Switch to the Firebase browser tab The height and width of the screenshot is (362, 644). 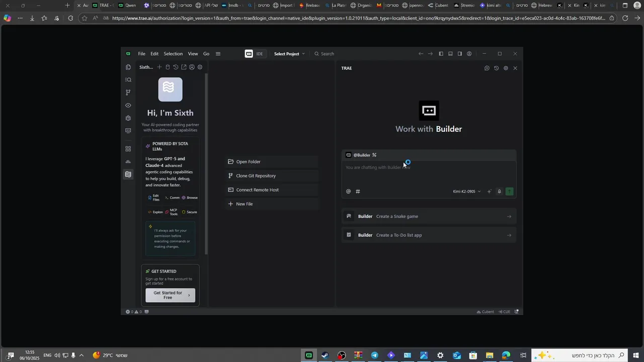(x=310, y=6)
